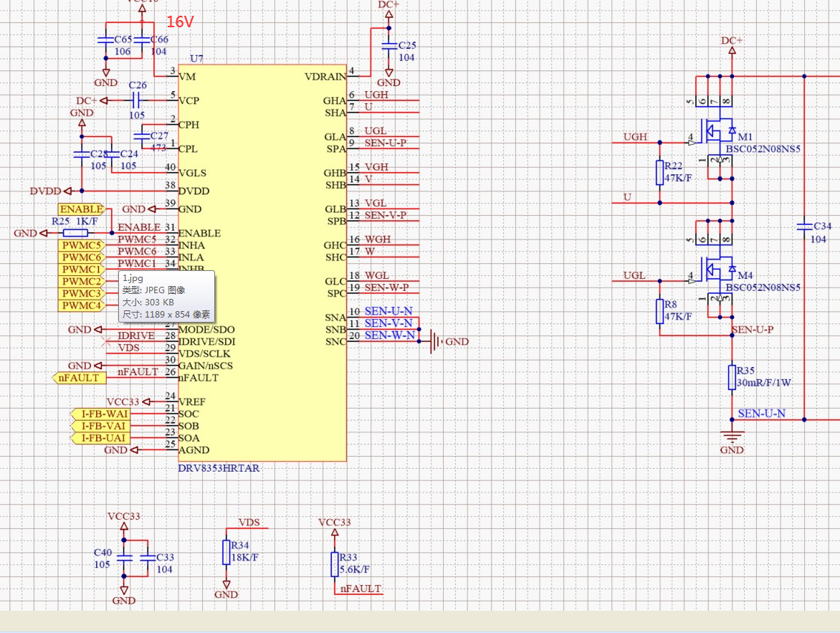Click the 5.6K/F value of R33
The height and width of the screenshot is (633, 840).
click(x=354, y=569)
